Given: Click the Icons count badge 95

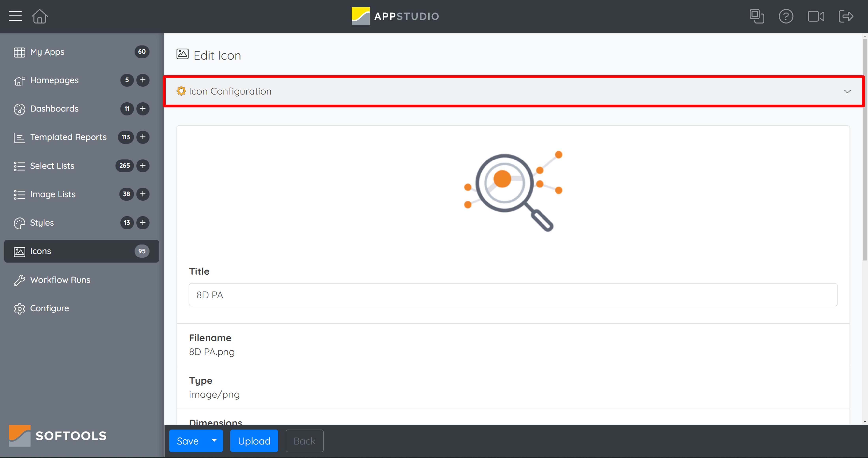Looking at the screenshot, I should (142, 251).
